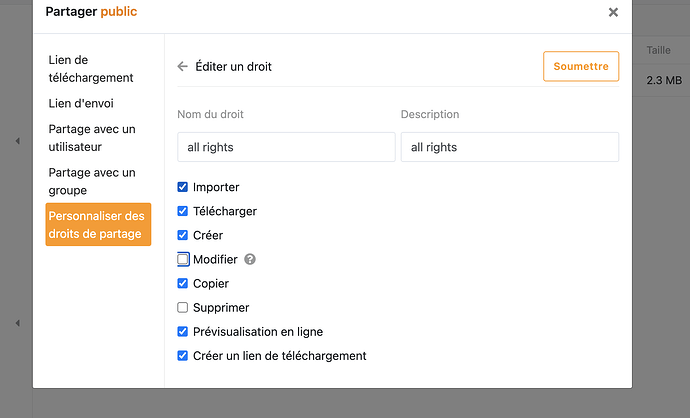The image size is (690, 418).
Task: Click the Taille column header
Action: [x=658, y=50]
